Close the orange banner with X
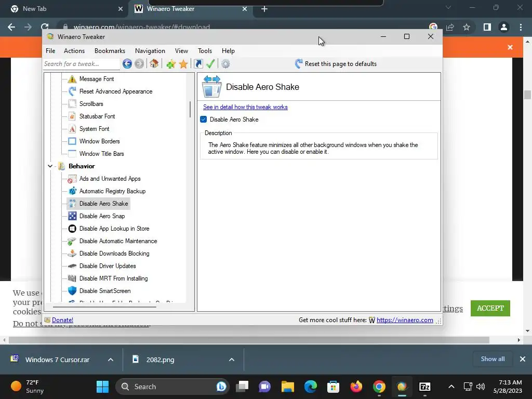The height and width of the screenshot is (399, 532). point(510,47)
